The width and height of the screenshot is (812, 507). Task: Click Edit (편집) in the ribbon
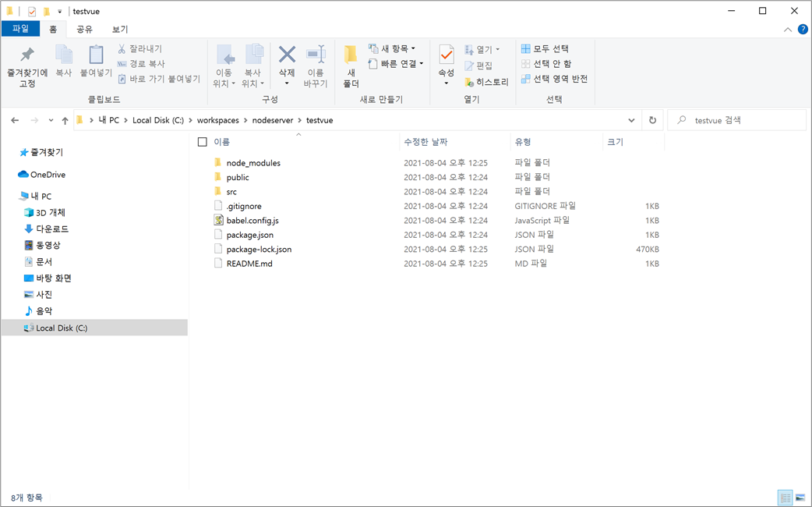[478, 66]
